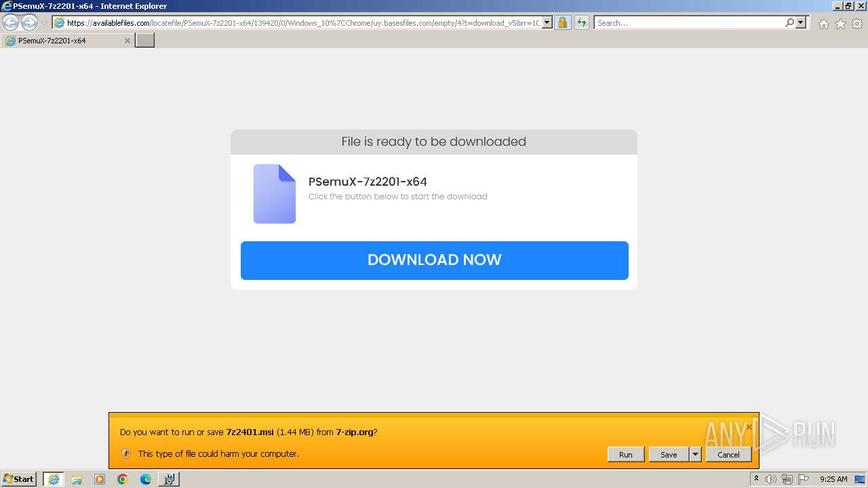The height and width of the screenshot is (488, 868).
Task: Open the installer taskbar icon next to Edge
Action: pos(169,479)
